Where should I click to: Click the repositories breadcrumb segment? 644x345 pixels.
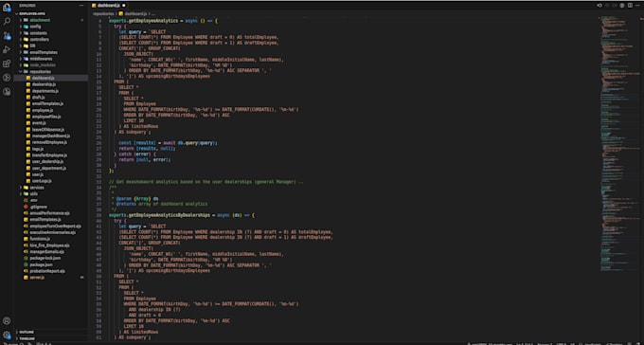pos(103,13)
